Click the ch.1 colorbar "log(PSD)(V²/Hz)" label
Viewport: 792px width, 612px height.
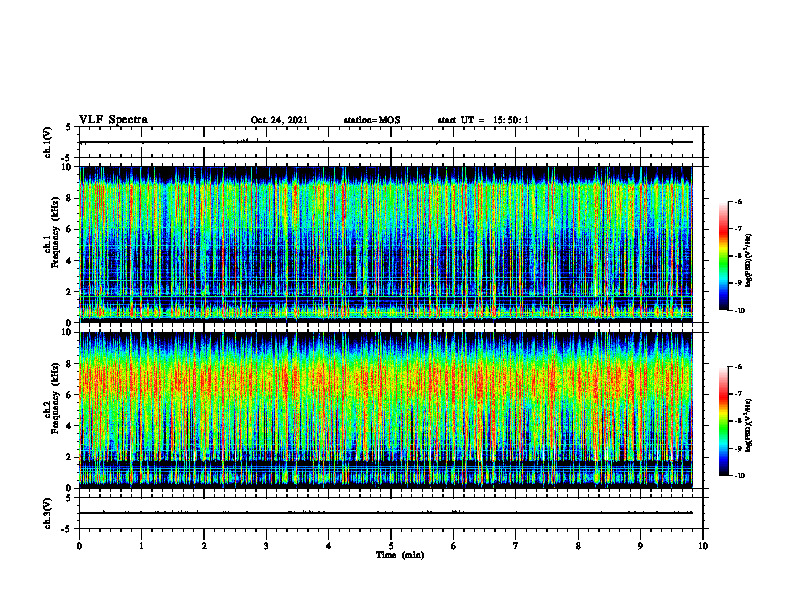tap(749, 261)
